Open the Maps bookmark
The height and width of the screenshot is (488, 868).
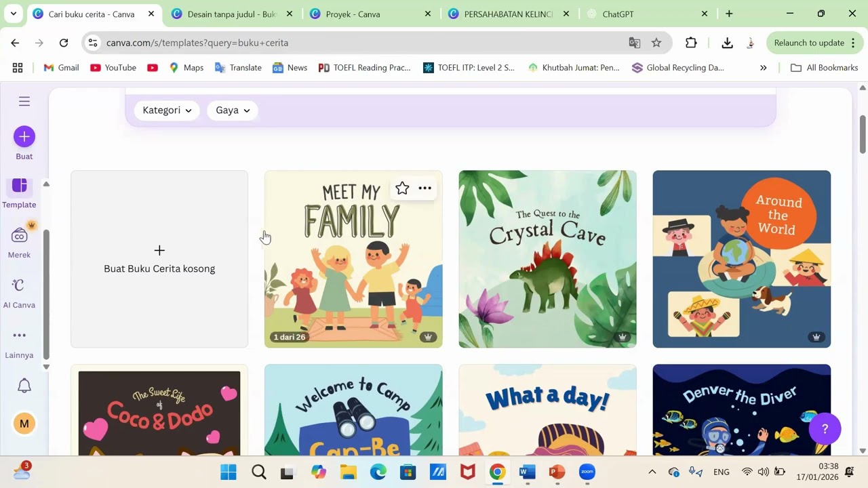pos(186,68)
